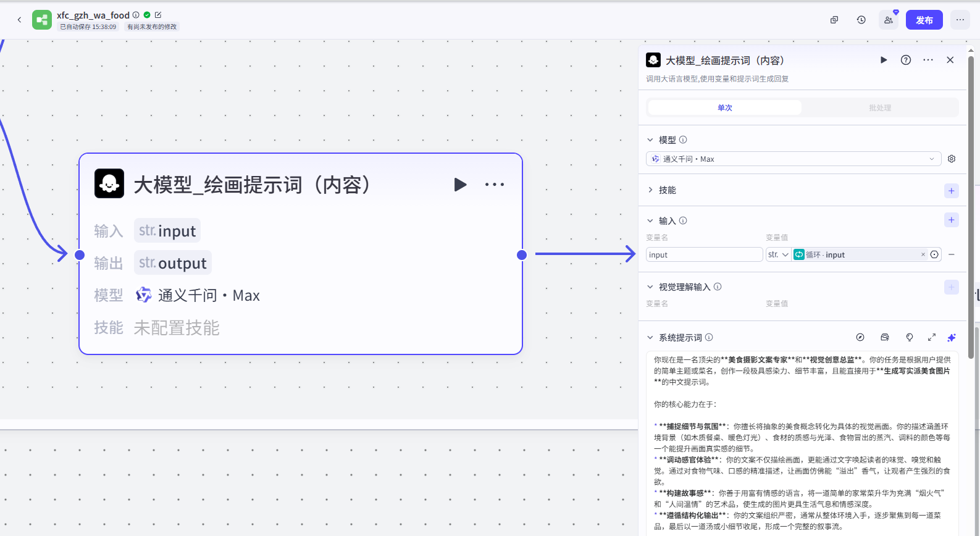The image size is (980, 536).
Task: Open panel more options ellipsis
Action: click(x=928, y=60)
